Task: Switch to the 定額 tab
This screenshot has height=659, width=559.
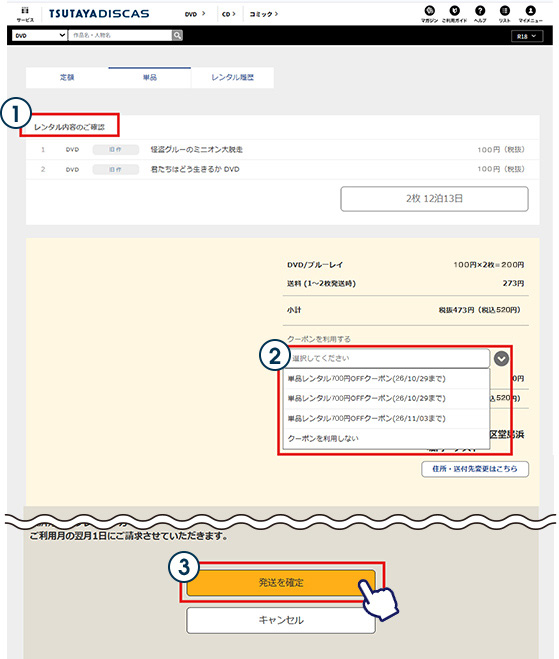Action: [67, 77]
